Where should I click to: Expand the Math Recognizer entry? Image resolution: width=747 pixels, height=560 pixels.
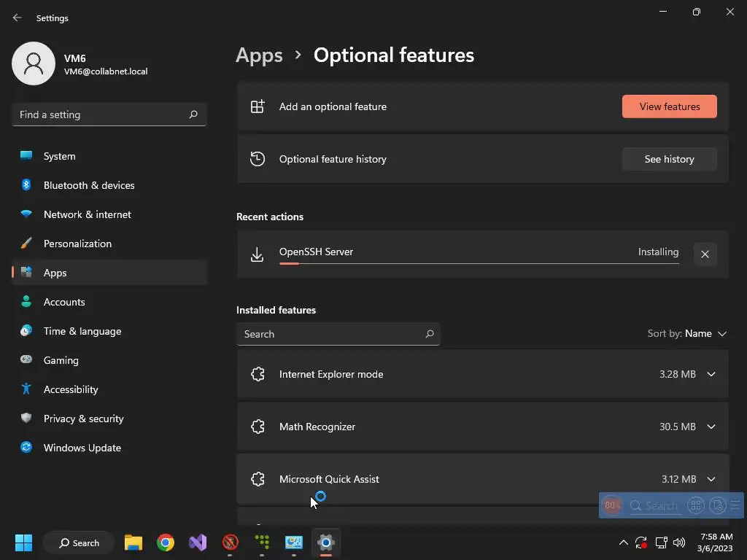pos(711,427)
